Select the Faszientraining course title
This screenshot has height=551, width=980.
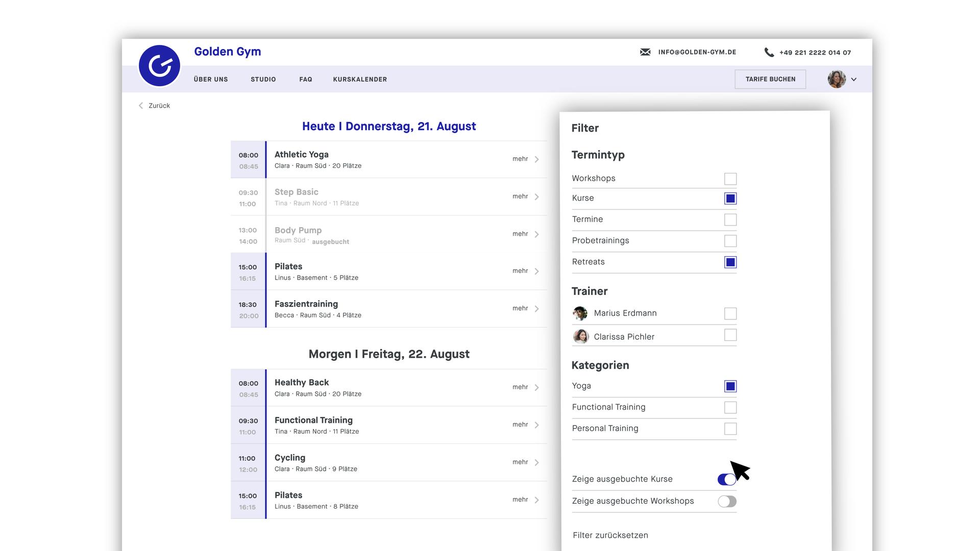click(306, 304)
